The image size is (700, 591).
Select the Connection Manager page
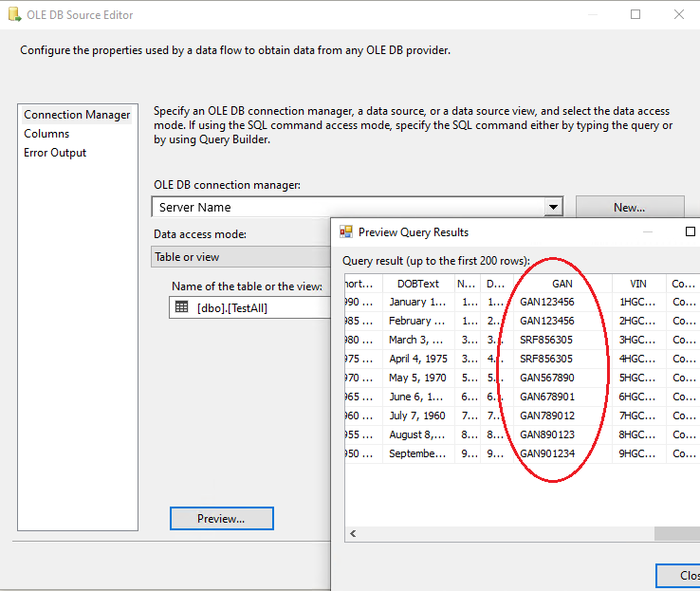(77, 115)
